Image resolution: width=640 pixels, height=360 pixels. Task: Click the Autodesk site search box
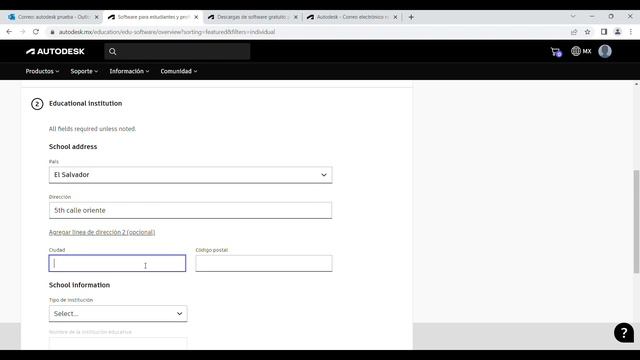(177, 52)
